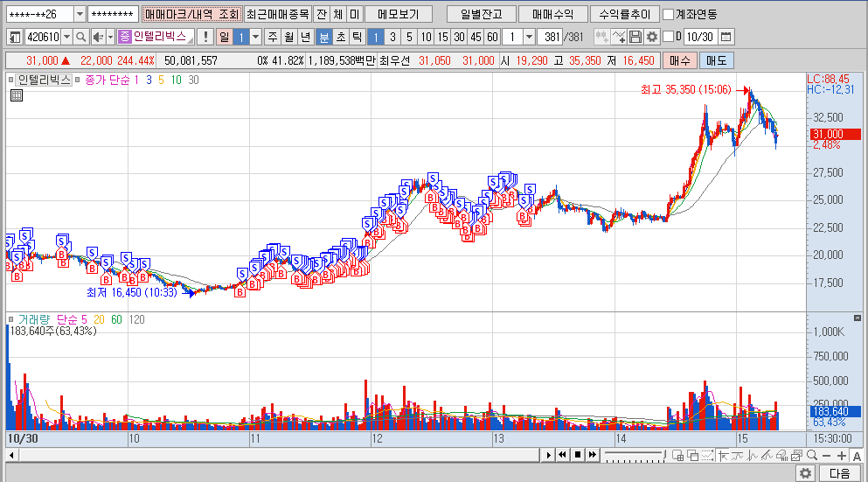Open the 일별잔고 tab button
Screen dimensions: 868x482
481,14
